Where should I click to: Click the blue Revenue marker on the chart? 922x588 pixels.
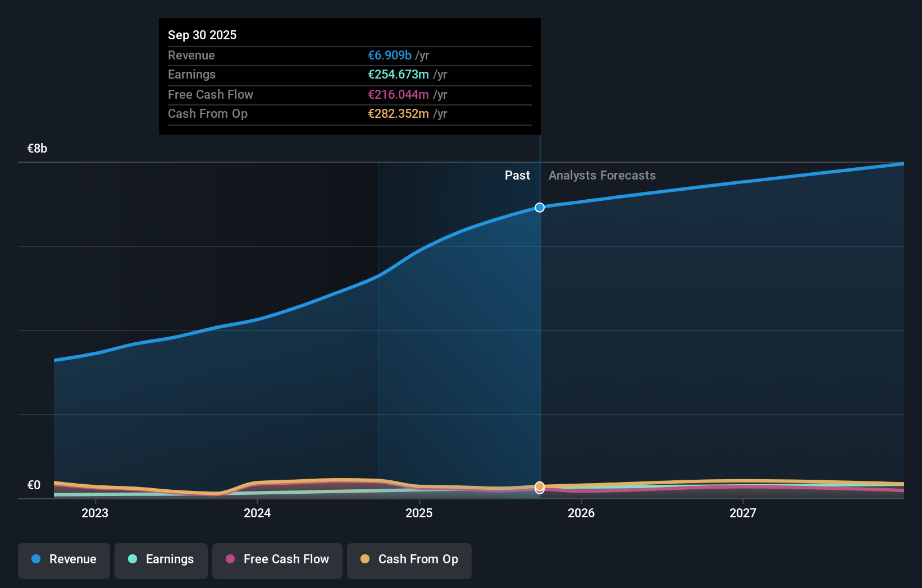539,207
